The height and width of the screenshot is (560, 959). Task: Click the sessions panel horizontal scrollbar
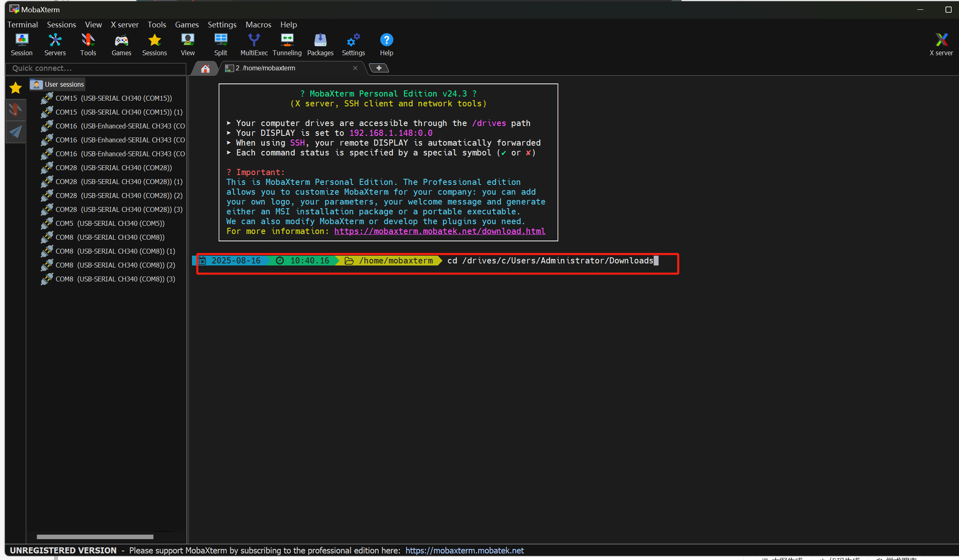pyautogui.click(x=95, y=537)
